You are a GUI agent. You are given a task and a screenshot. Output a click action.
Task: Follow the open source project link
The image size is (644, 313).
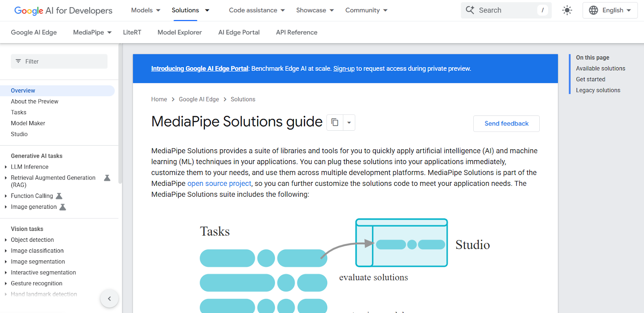(x=219, y=183)
